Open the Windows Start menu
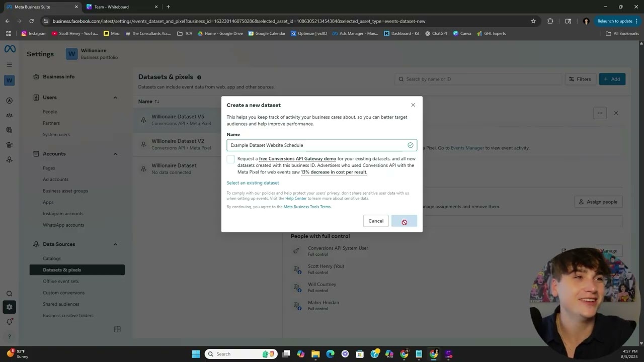644x362 pixels. 196,354
